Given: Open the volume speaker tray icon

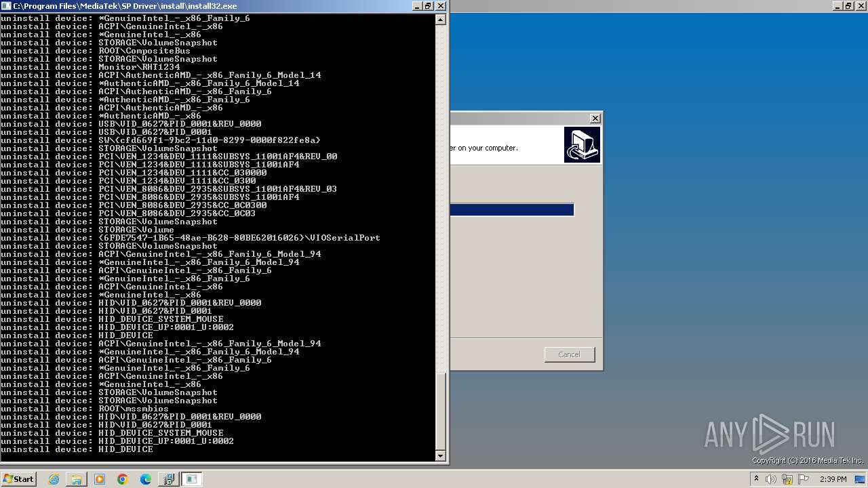Looking at the screenshot, I should [x=771, y=479].
